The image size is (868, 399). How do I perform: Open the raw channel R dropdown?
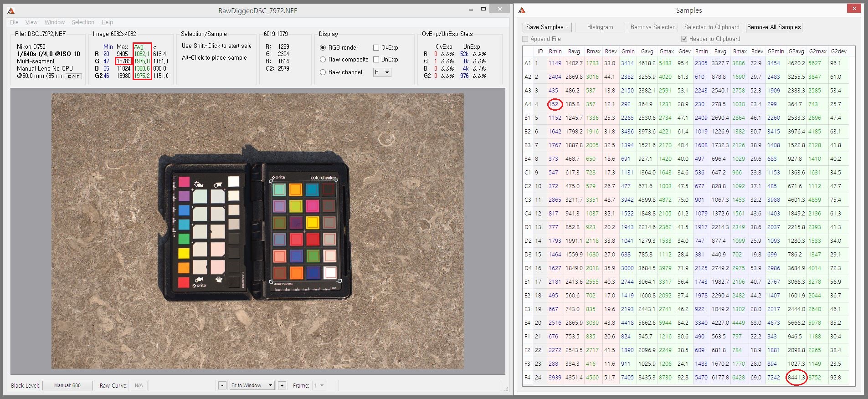tap(382, 72)
